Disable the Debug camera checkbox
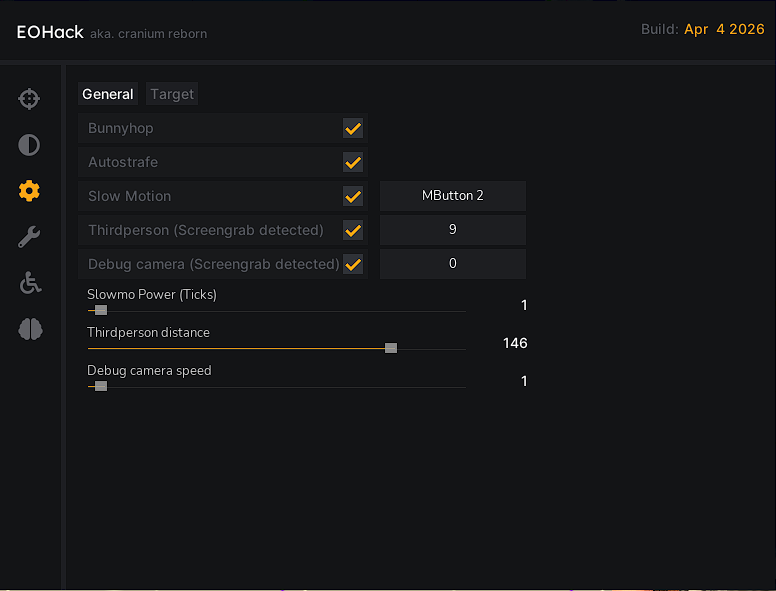Viewport: 776px width, 591px height. pos(353,264)
